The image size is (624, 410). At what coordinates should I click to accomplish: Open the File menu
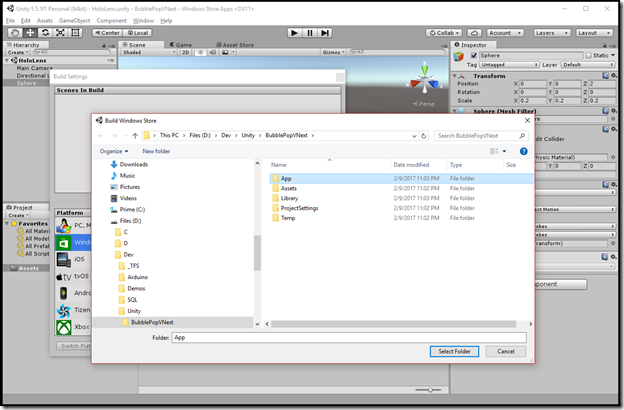(x=10, y=21)
